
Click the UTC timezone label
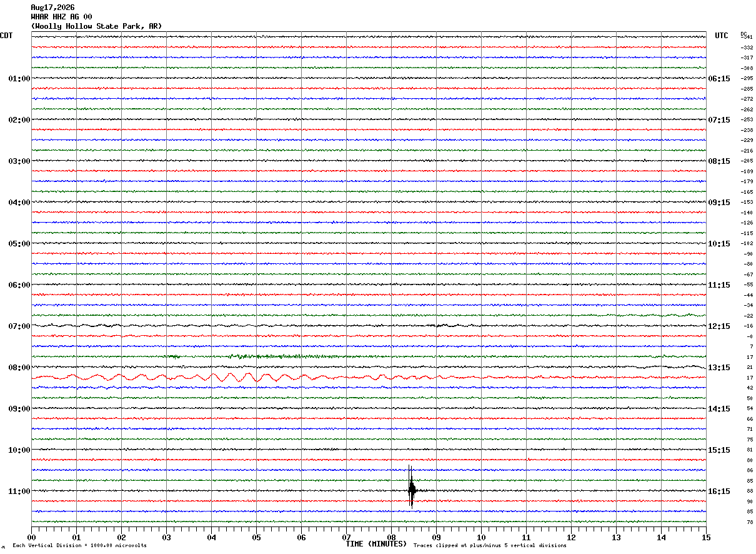[x=722, y=36]
